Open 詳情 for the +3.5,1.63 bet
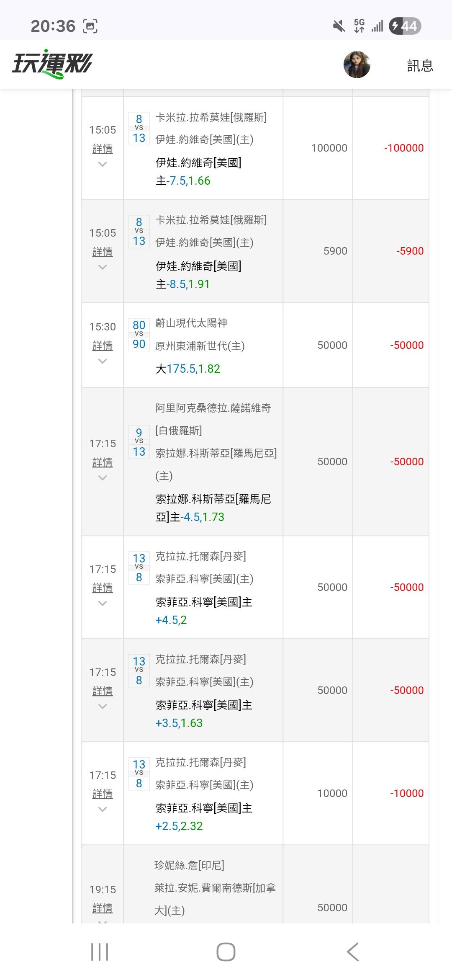The width and height of the screenshot is (452, 980). tap(103, 691)
